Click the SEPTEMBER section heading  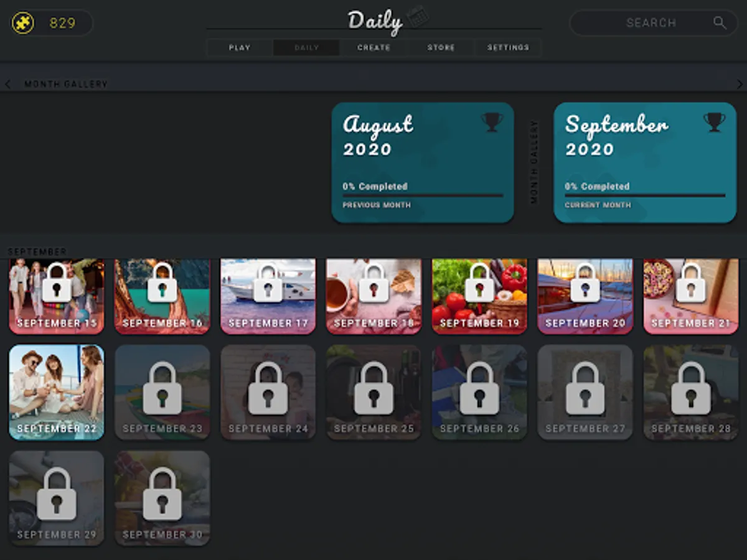point(37,252)
